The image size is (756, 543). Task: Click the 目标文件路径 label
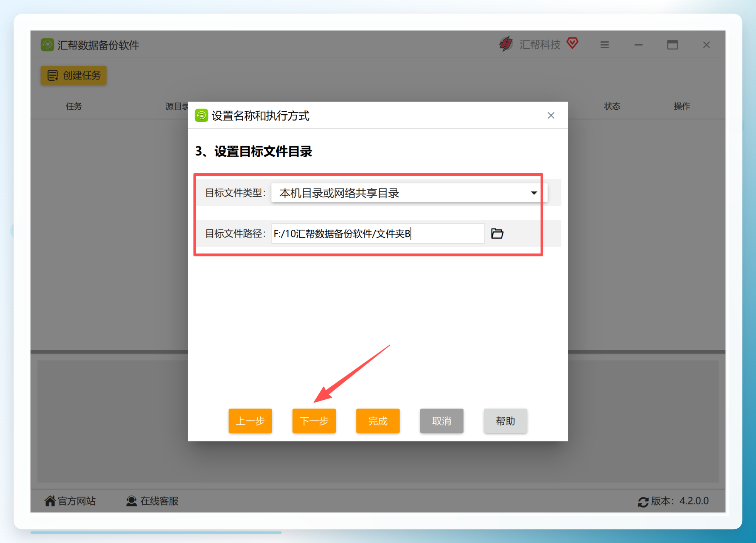(x=235, y=234)
